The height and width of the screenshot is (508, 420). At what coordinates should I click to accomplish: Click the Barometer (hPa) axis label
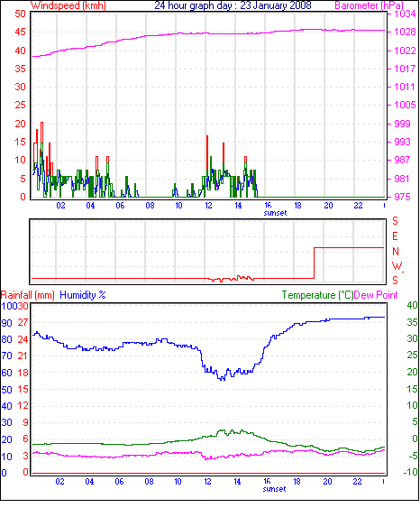370,5
